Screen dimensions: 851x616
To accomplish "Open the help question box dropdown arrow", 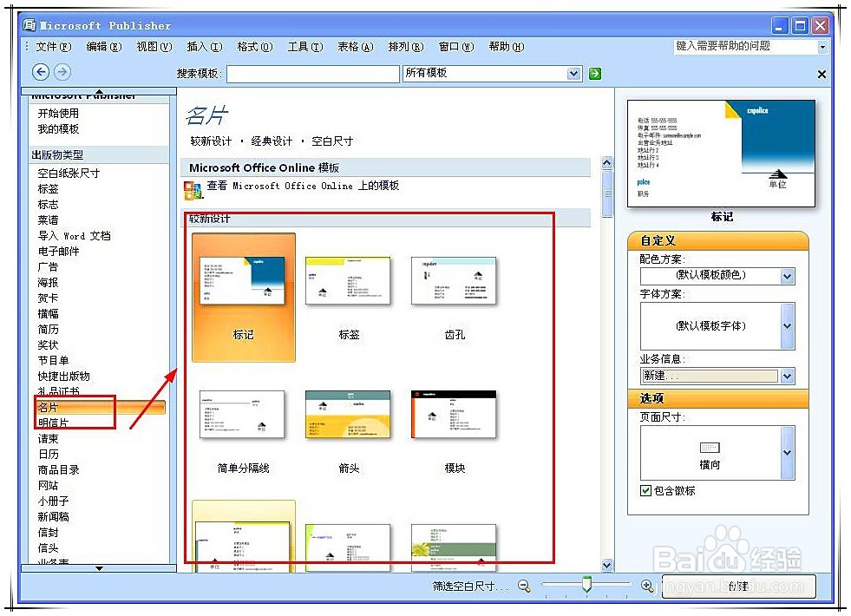I will pos(822,47).
